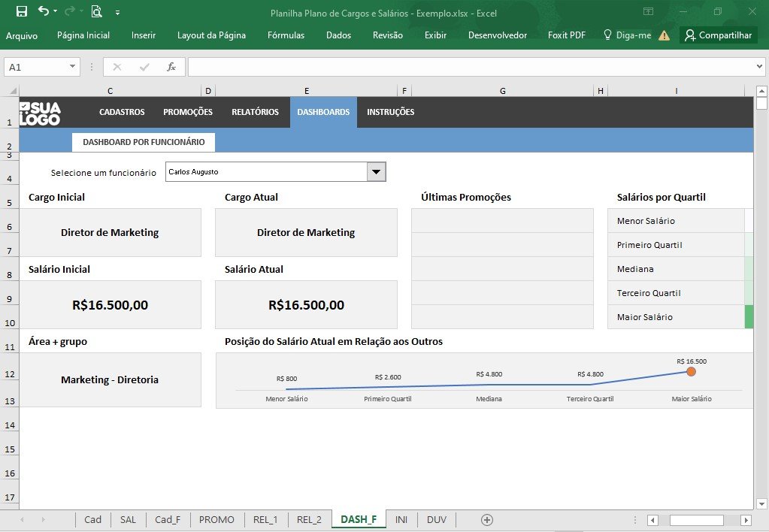Click inside the formula bar input
This screenshot has height=532, width=769.
click(x=471, y=67)
